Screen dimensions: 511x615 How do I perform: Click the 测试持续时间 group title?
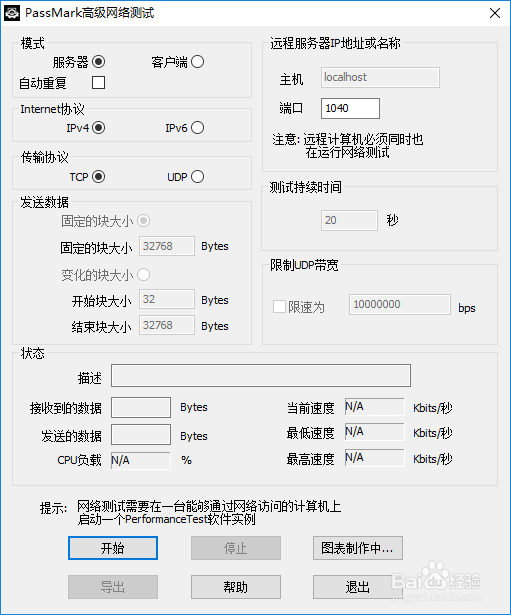305,187
